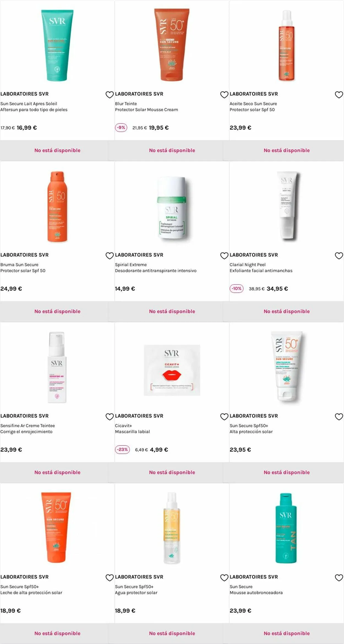Image resolution: width=344 pixels, height=644 pixels.
Task: Open Sun Secure Spf50+ Agua protector solar link
Action: [x=136, y=589]
